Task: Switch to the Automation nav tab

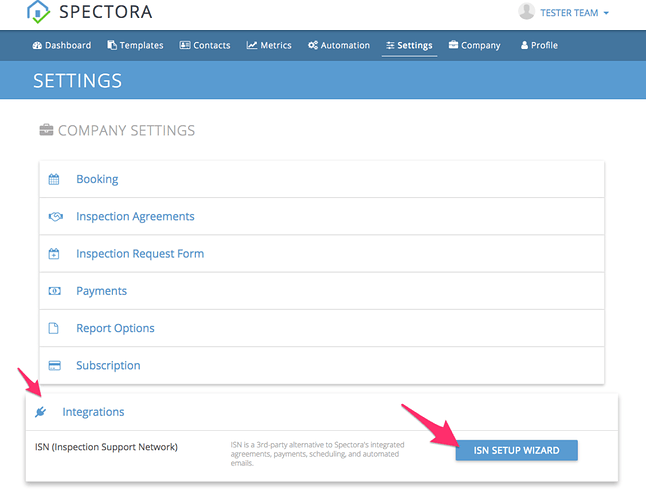Action: click(339, 45)
